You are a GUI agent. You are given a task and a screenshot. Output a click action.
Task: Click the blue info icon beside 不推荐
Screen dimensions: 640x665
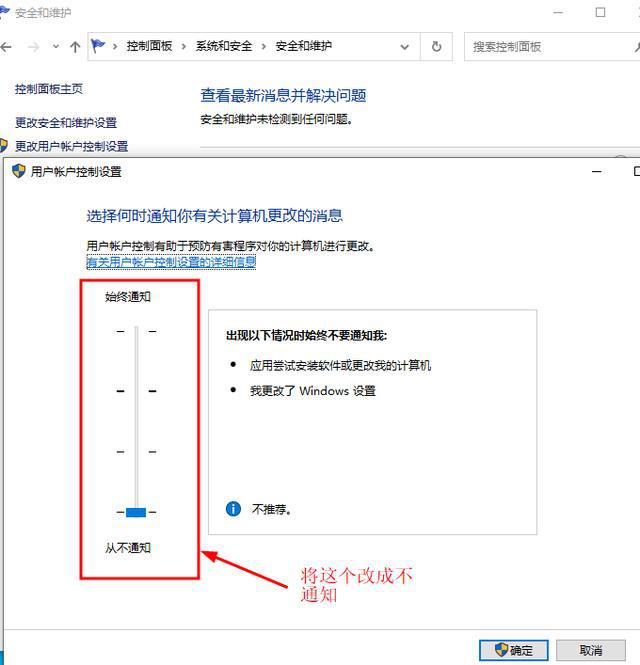[234, 509]
